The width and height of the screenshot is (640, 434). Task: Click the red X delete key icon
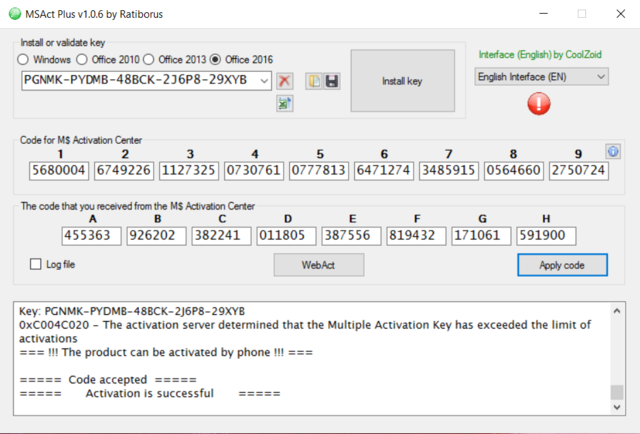pyautogui.click(x=284, y=81)
